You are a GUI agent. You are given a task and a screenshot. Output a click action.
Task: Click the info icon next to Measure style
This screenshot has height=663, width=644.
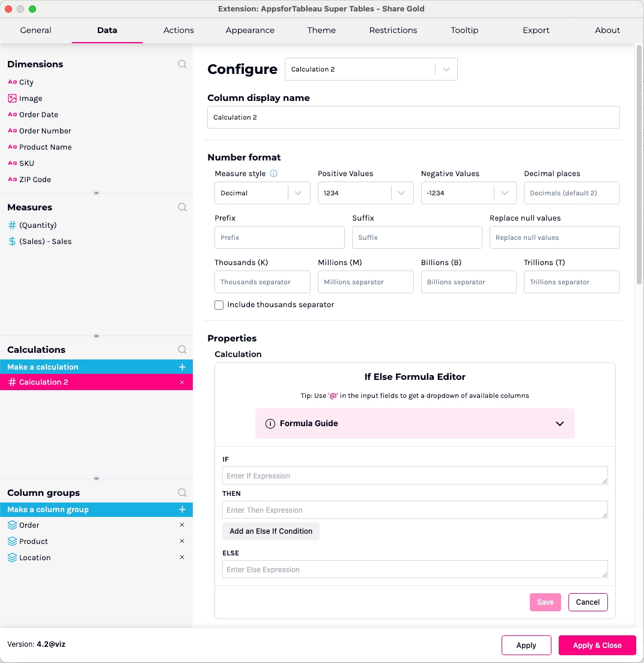273,174
